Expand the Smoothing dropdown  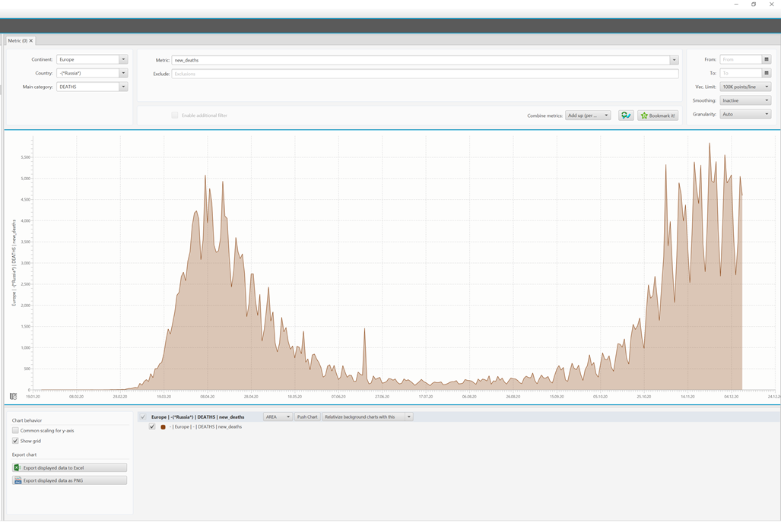[767, 100]
